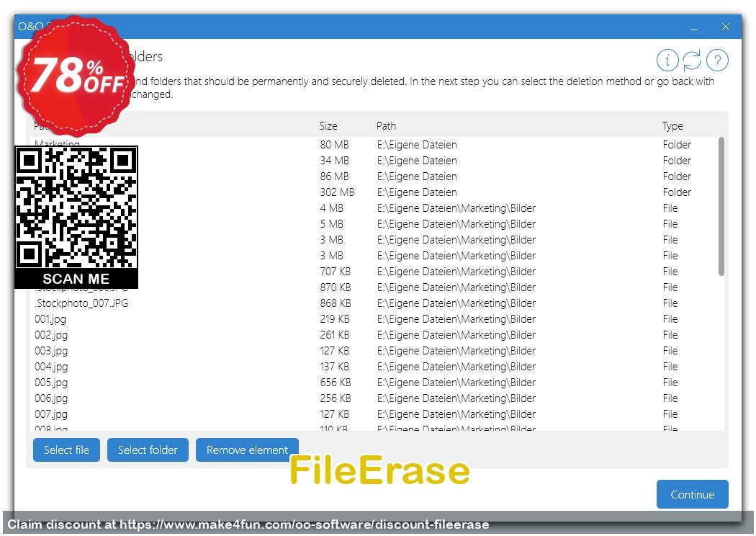Image resolution: width=756 pixels, height=536 pixels.
Task: Click the Select file button
Action: [x=66, y=450]
